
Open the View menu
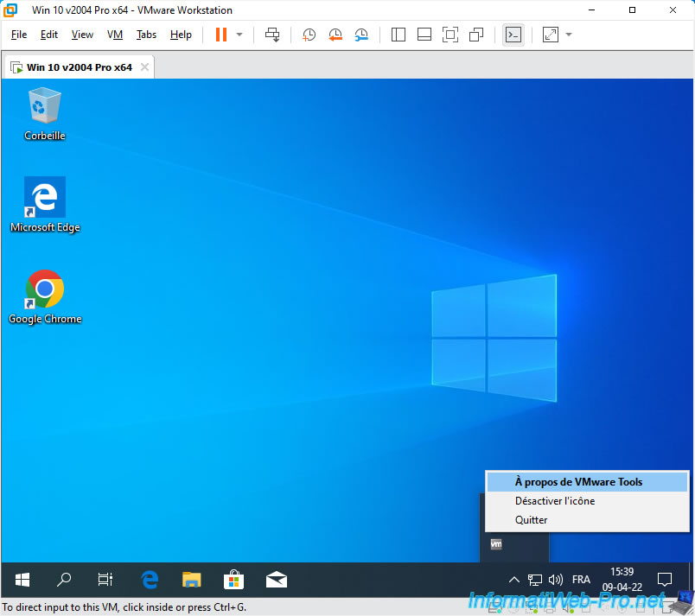(x=82, y=35)
